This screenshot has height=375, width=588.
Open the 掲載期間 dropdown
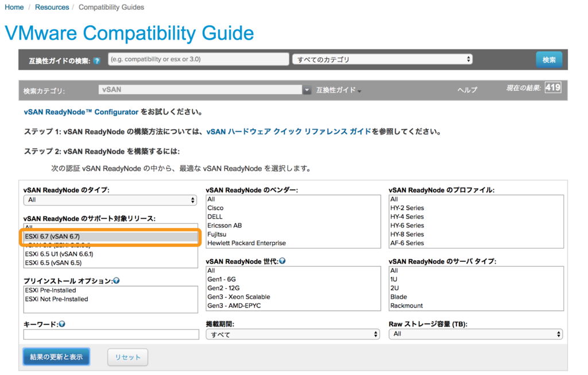(292, 334)
